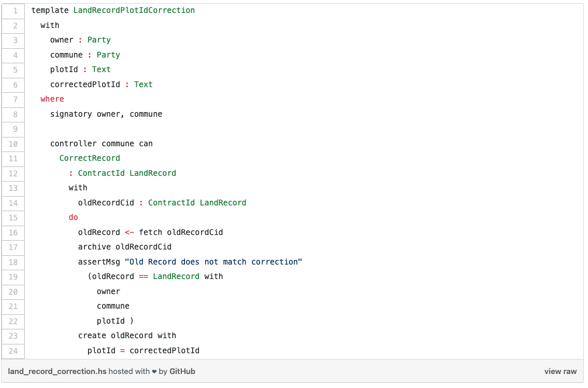Click the 'controller commune can' line
This screenshot has width=588, height=388.
point(101,144)
